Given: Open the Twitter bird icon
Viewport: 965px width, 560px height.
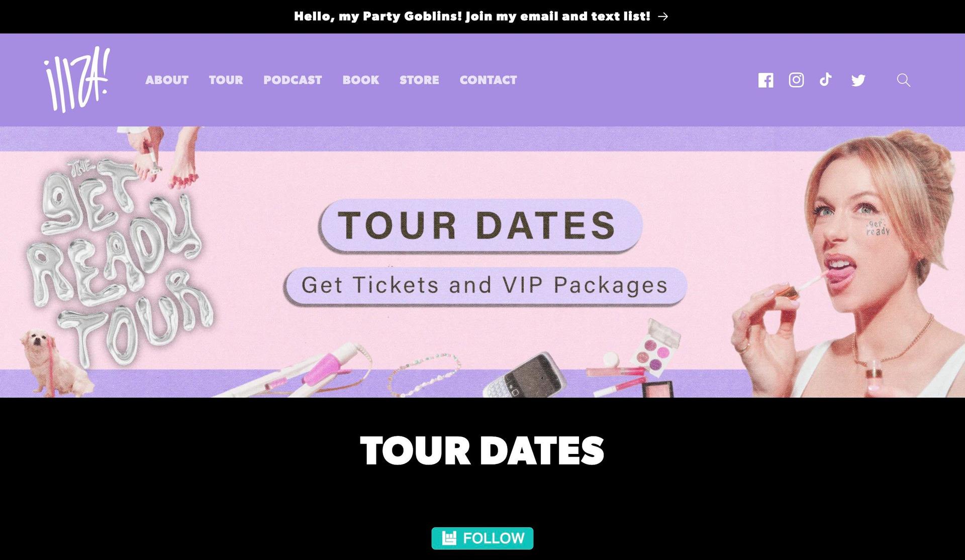Looking at the screenshot, I should point(858,80).
